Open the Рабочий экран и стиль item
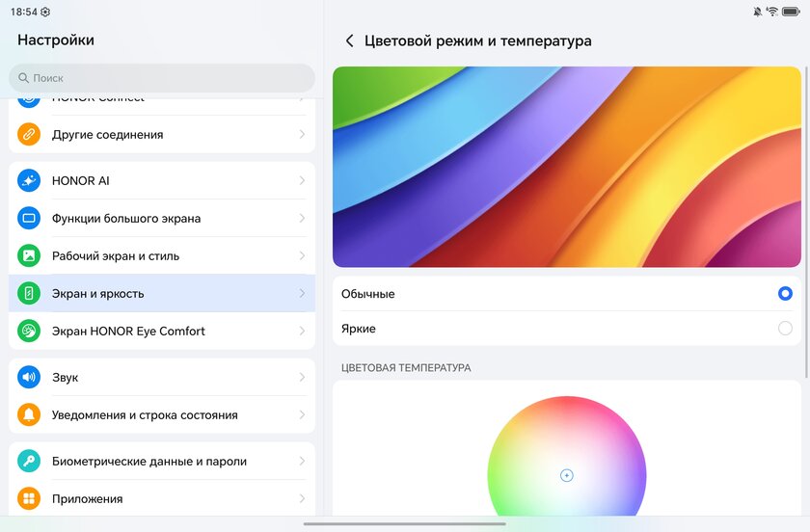 coord(162,255)
